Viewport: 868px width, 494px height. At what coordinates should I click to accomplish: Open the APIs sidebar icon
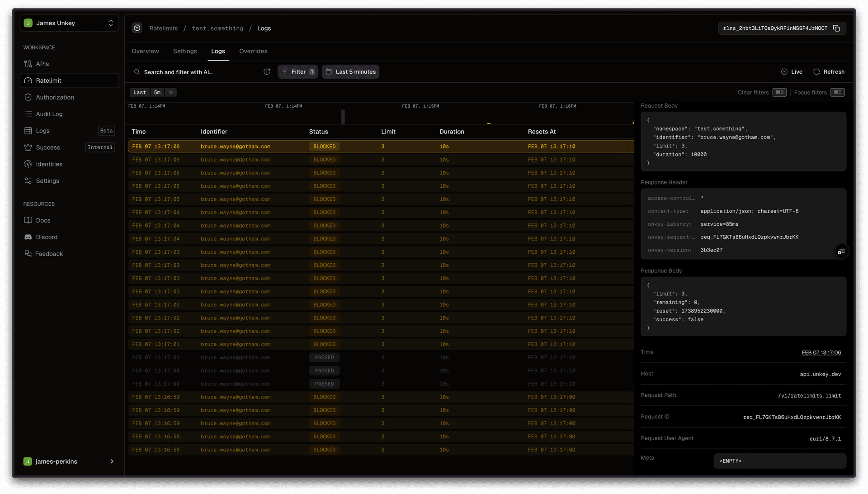point(28,64)
